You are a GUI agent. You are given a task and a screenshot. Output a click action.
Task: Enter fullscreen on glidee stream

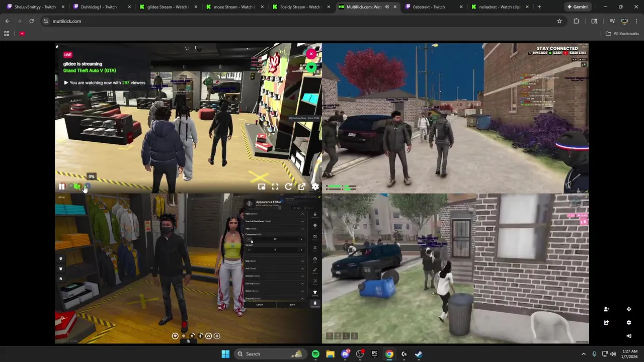pos(275,187)
